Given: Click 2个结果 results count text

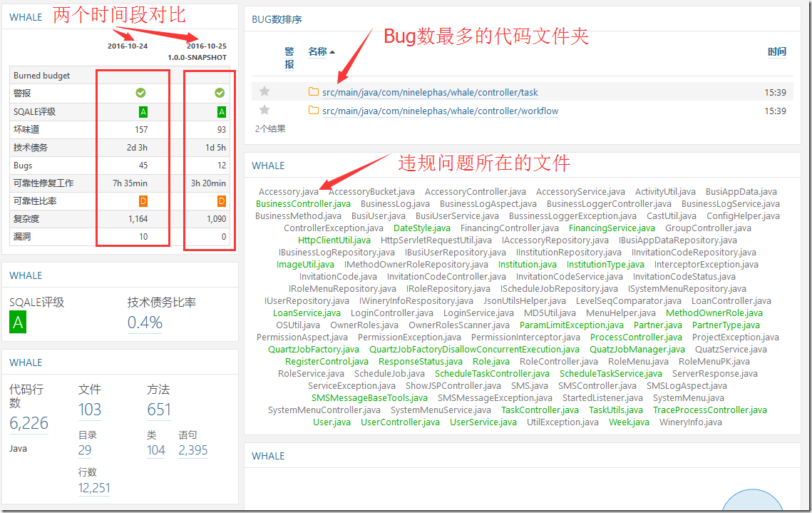Looking at the screenshot, I should pos(270,128).
